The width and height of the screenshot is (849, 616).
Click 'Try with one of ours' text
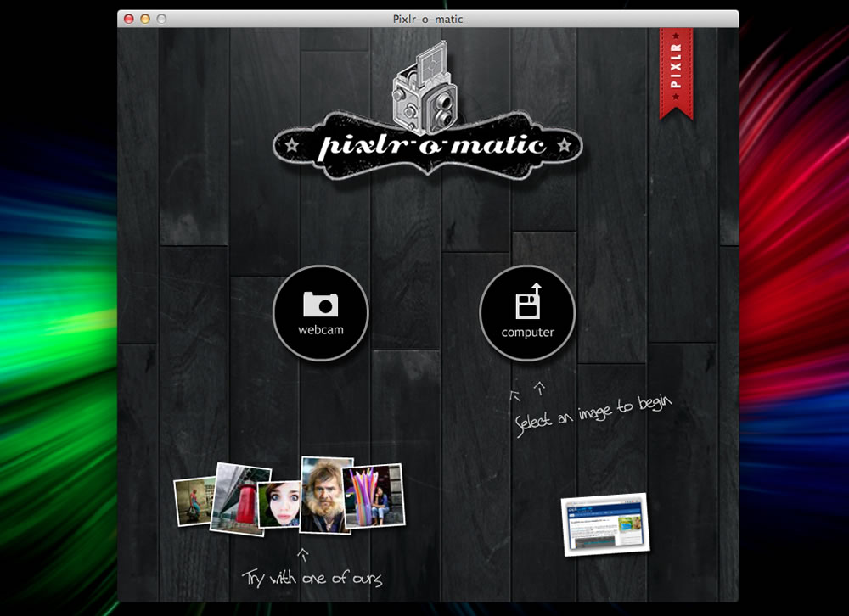[312, 578]
